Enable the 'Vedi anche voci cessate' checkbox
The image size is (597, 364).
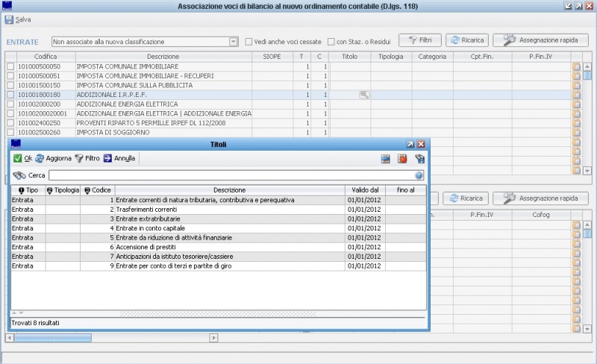coord(249,42)
